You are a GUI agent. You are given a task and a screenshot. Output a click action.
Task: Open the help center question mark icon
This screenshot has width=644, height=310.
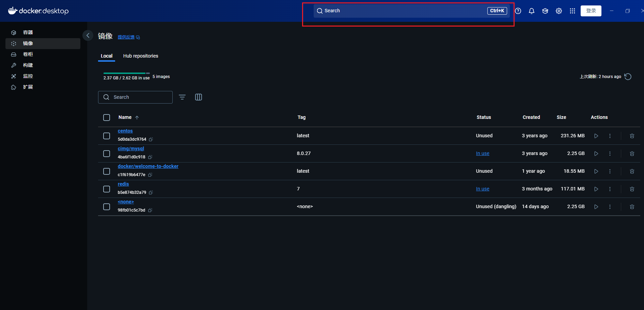(x=518, y=11)
